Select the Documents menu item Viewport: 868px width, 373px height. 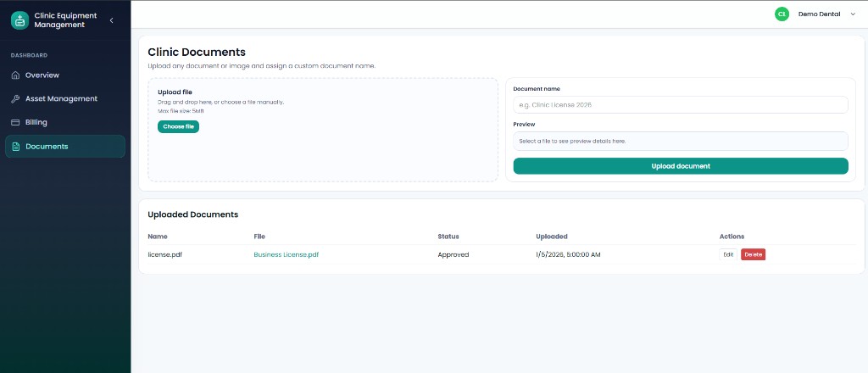tap(65, 147)
